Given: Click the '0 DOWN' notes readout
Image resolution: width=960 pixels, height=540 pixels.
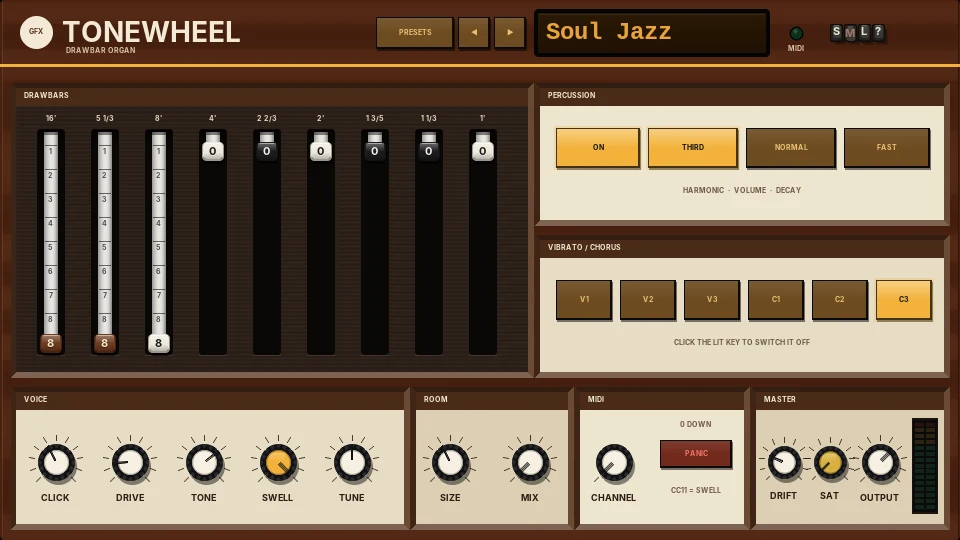Looking at the screenshot, I should click(696, 424).
